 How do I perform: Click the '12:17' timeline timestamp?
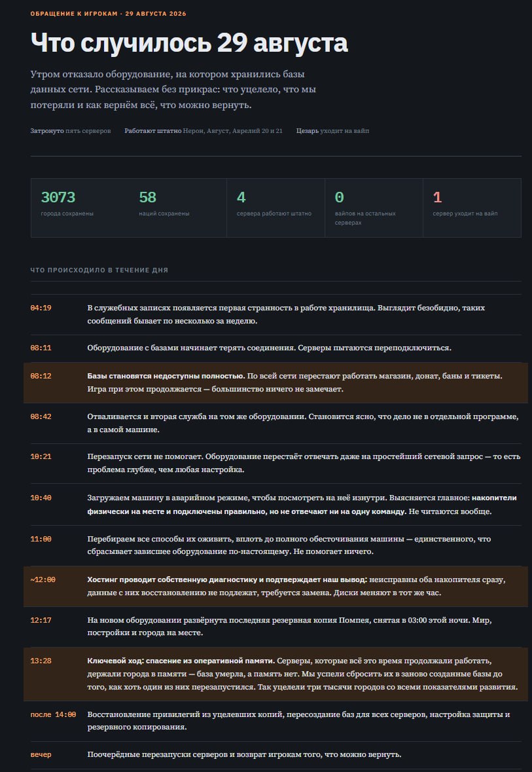41,620
